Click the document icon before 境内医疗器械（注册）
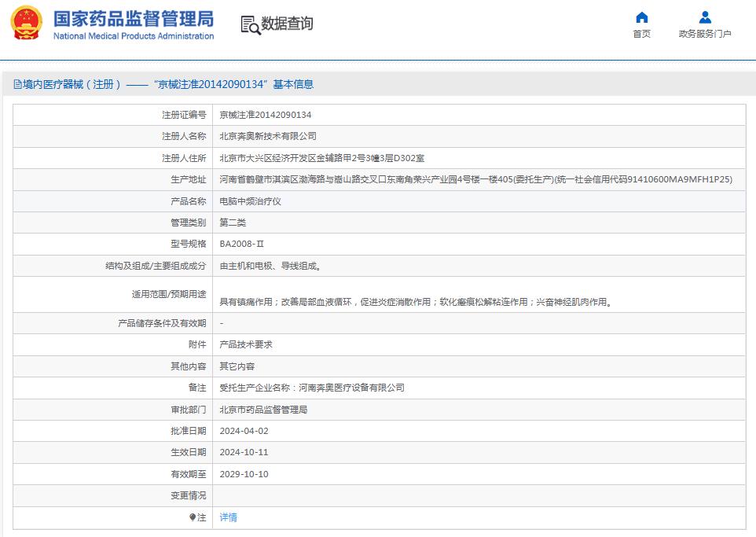The image size is (756, 537). [x=17, y=83]
